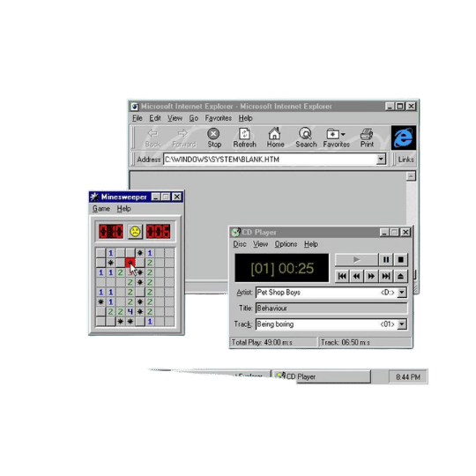Click CD Player taskbar button

click(x=322, y=376)
